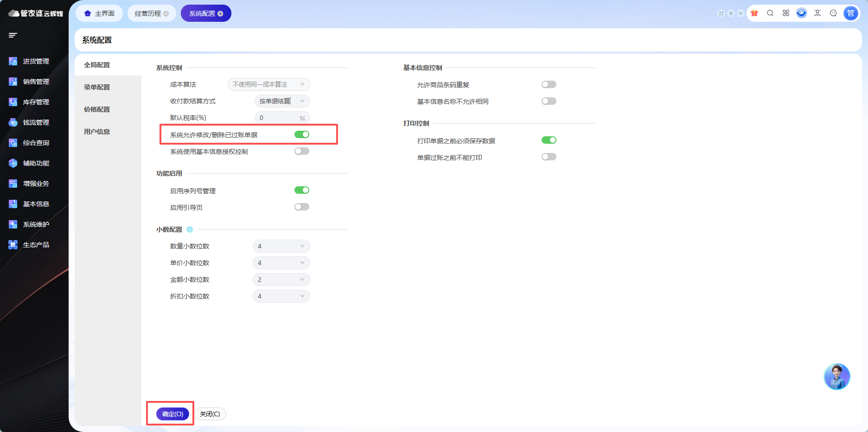Click the 关闭(C) button
The image size is (868, 432).
210,414
